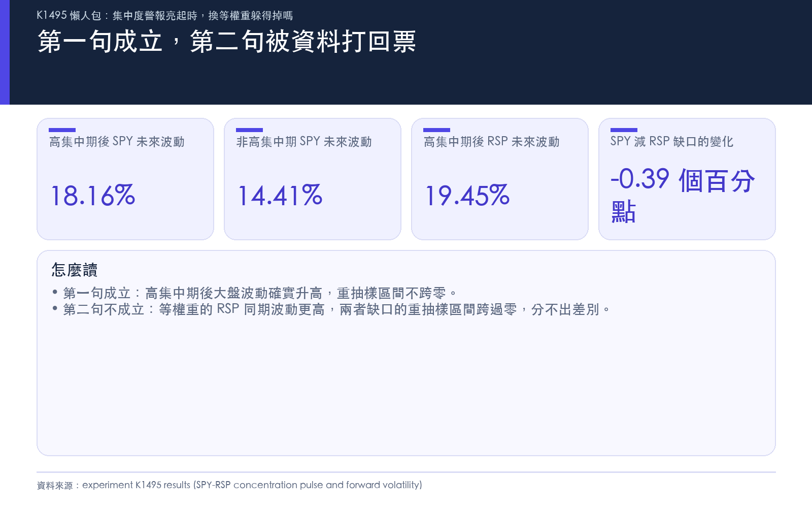Select the value 14.41%

[280, 196]
